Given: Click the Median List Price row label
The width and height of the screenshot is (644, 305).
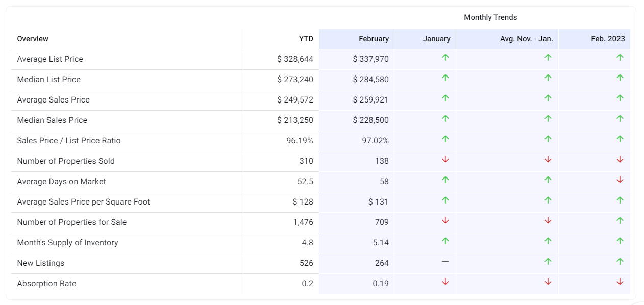Looking at the screenshot, I should point(48,80).
